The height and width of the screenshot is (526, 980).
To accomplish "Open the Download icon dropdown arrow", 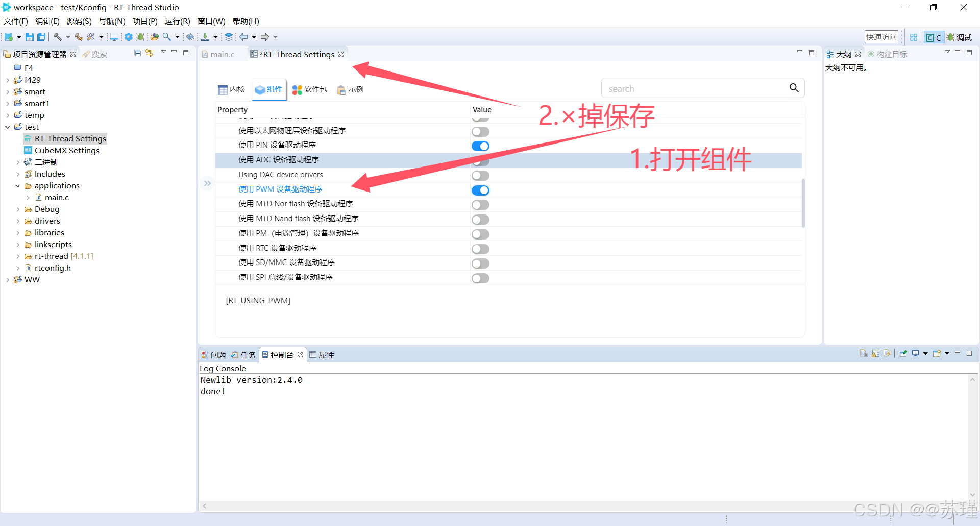I will (x=215, y=37).
